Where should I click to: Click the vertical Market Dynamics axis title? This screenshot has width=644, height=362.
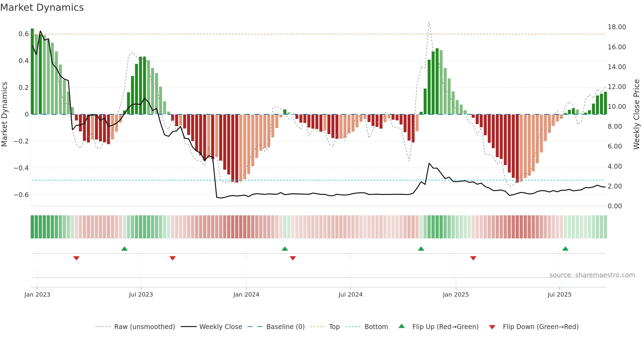click(4, 114)
